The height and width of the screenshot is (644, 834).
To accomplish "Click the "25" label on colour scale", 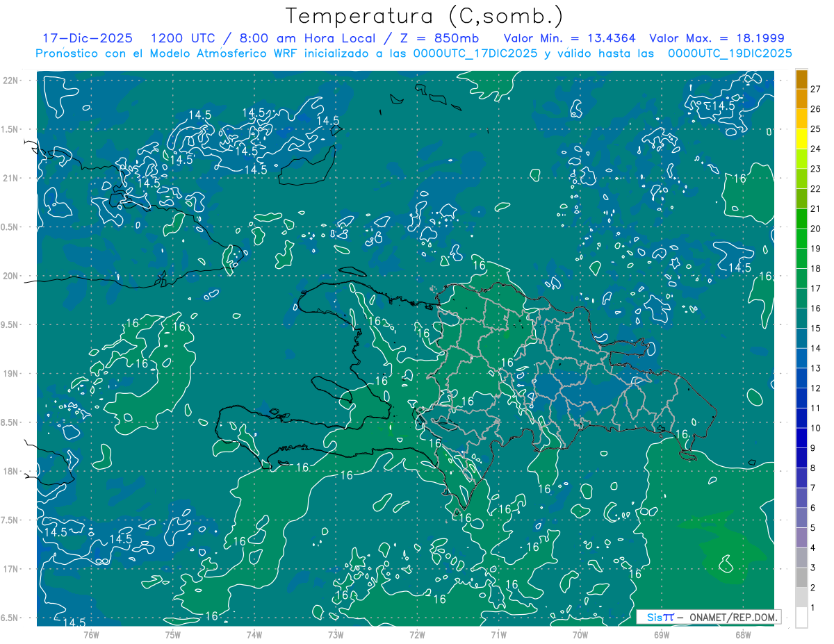I will (x=816, y=129).
